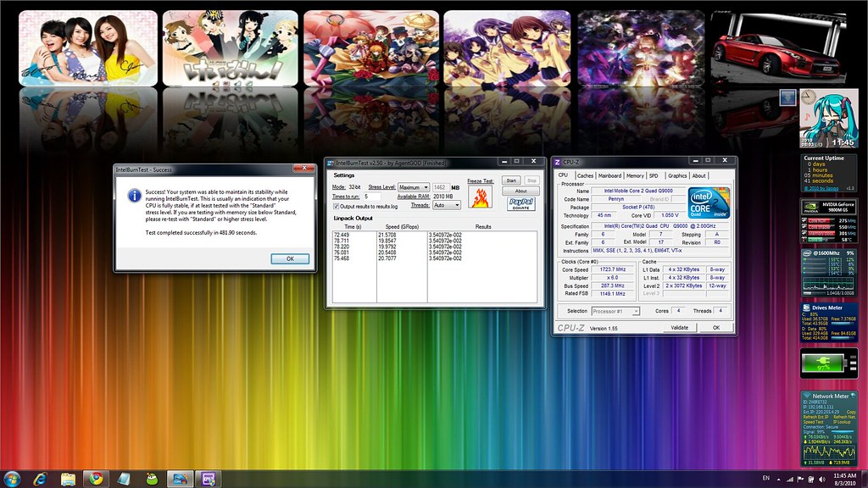Click the Hatsune Miku clock gadget
This screenshot has height=488, width=868.
(829, 119)
